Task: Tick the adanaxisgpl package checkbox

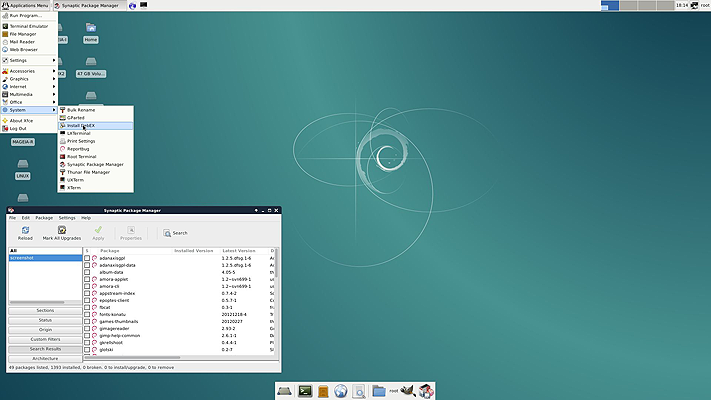Action: click(87, 258)
